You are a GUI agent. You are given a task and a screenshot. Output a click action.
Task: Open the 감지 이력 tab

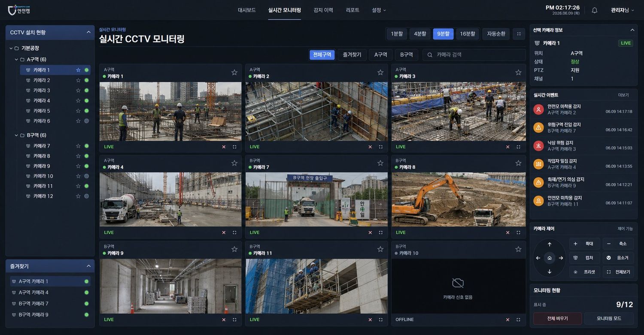pos(323,10)
